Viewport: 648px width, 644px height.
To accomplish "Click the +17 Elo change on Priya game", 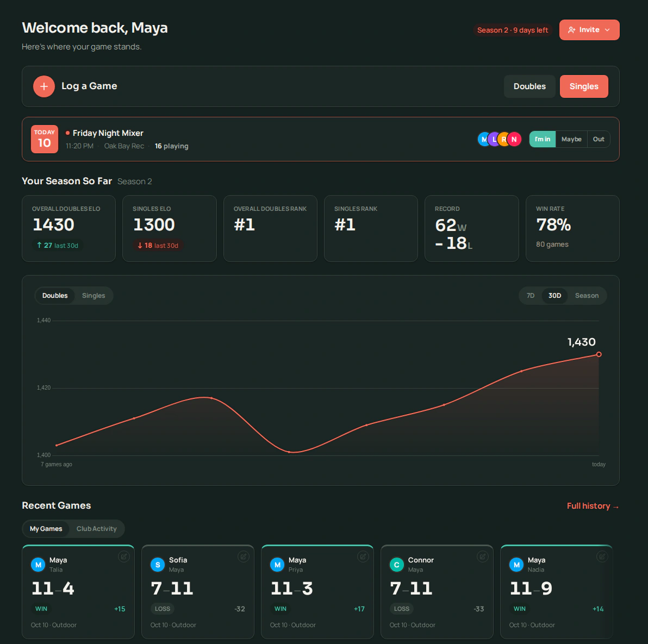I will pyautogui.click(x=359, y=609).
